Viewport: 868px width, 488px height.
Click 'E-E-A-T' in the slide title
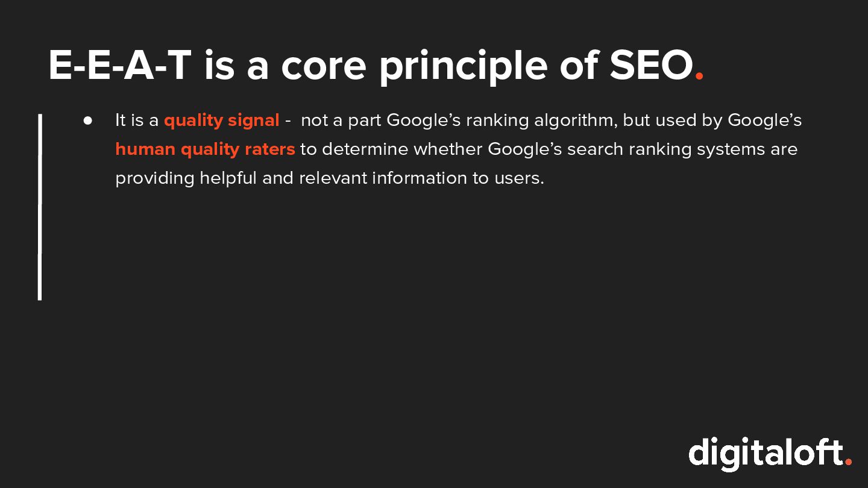click(120, 65)
